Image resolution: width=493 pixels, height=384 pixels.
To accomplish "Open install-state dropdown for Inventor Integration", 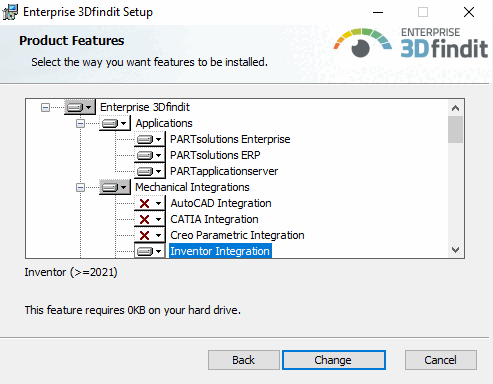I will (150, 251).
